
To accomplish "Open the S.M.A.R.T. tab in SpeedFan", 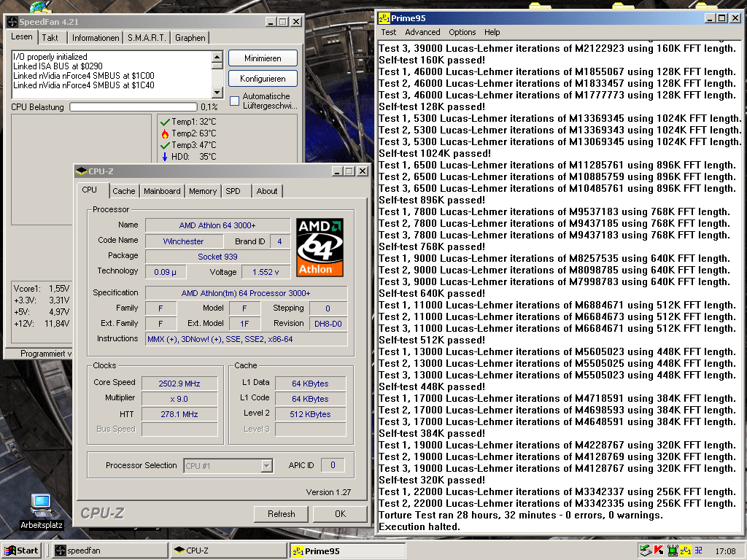I will tap(147, 38).
